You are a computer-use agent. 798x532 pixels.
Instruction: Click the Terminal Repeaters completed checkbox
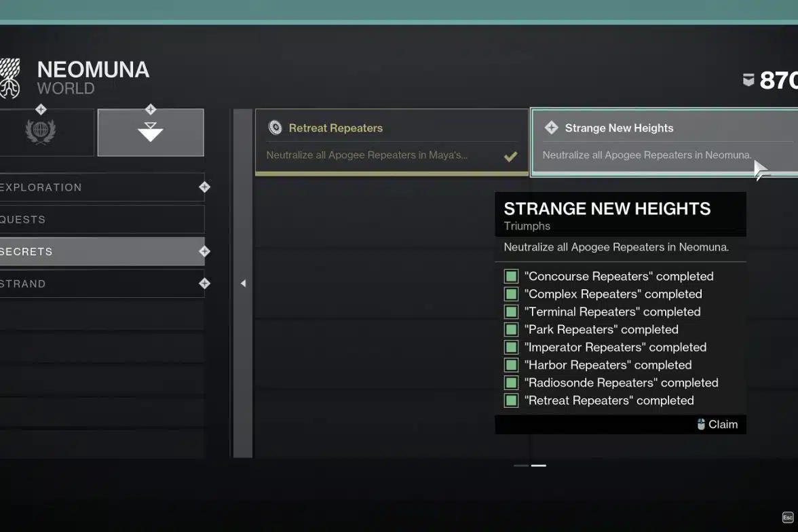511,312
